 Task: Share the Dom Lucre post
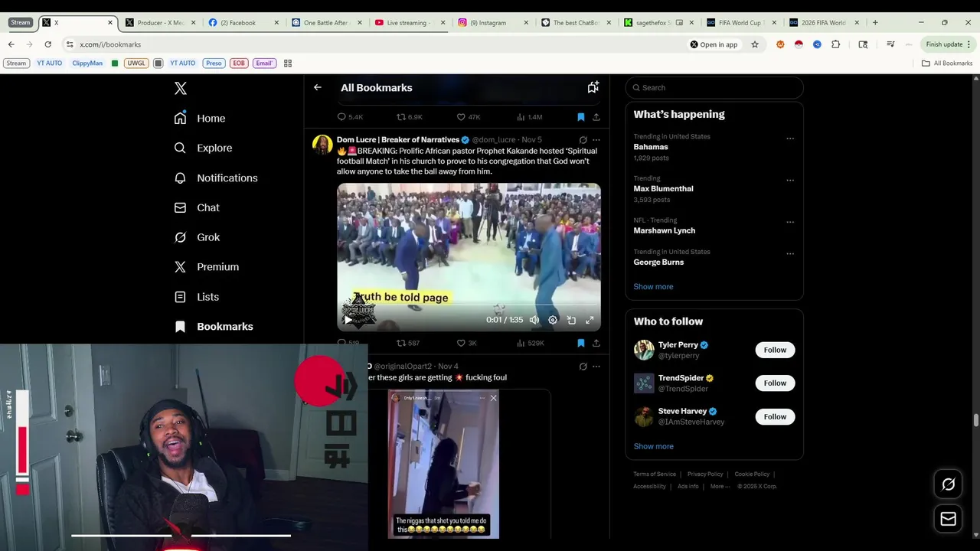[596, 343]
